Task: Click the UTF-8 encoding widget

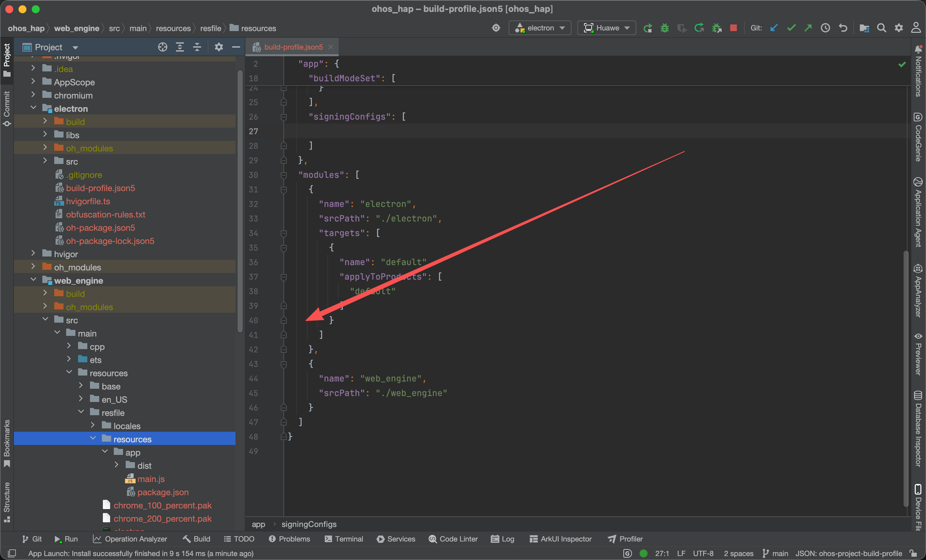Action: [x=703, y=553]
